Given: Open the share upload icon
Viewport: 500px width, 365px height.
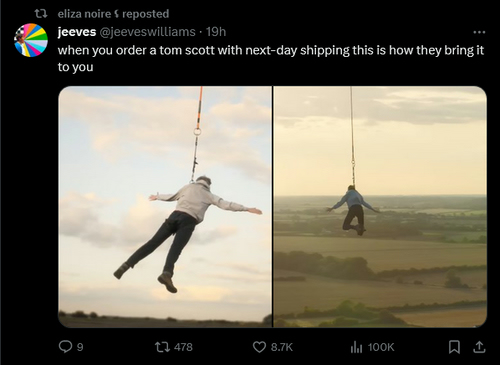Looking at the screenshot, I should 479,347.
